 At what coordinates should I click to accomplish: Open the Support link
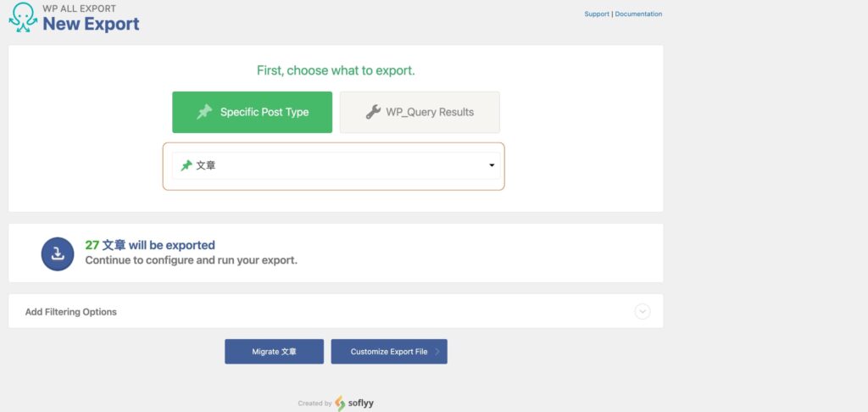coord(597,14)
